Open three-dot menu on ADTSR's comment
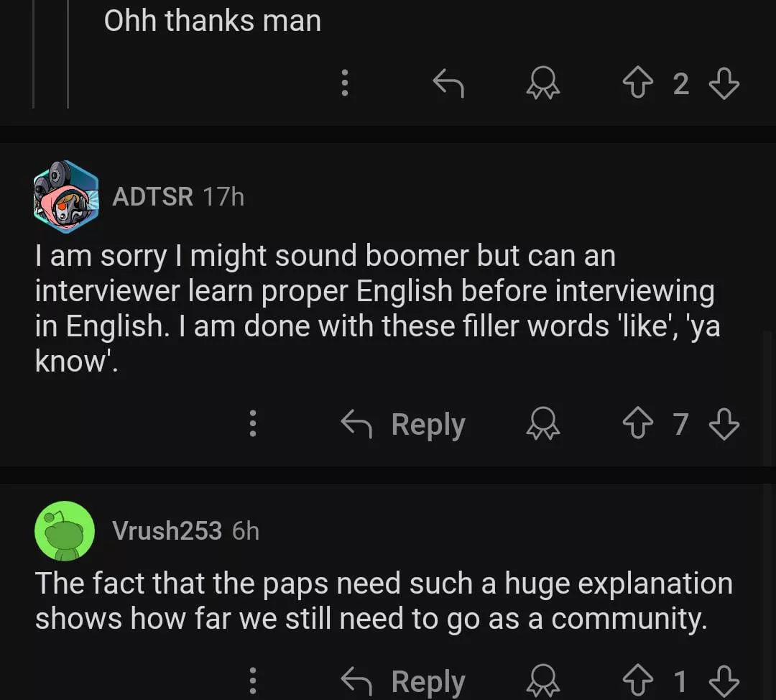This screenshot has width=776, height=700. tap(253, 424)
